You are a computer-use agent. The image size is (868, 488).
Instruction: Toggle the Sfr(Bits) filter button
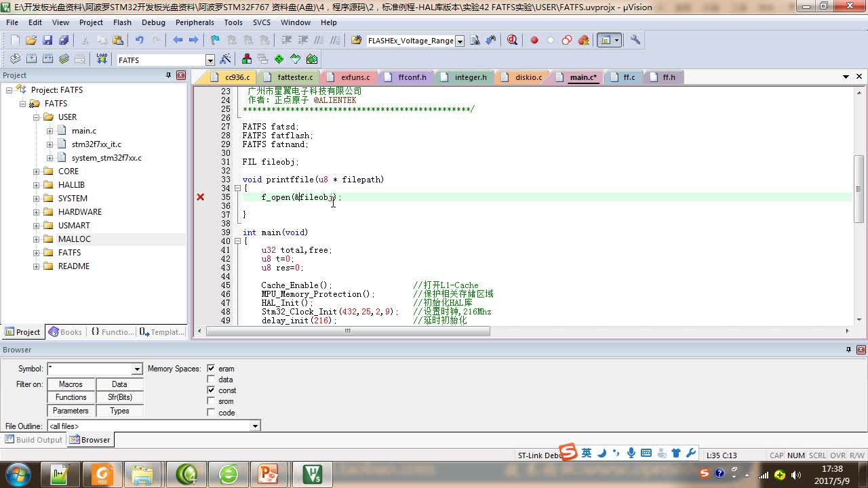[x=119, y=397]
